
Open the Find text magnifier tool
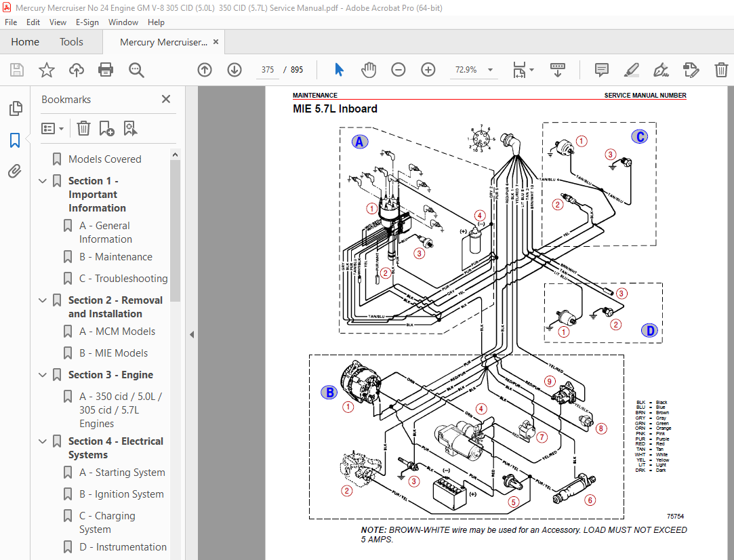tap(136, 71)
